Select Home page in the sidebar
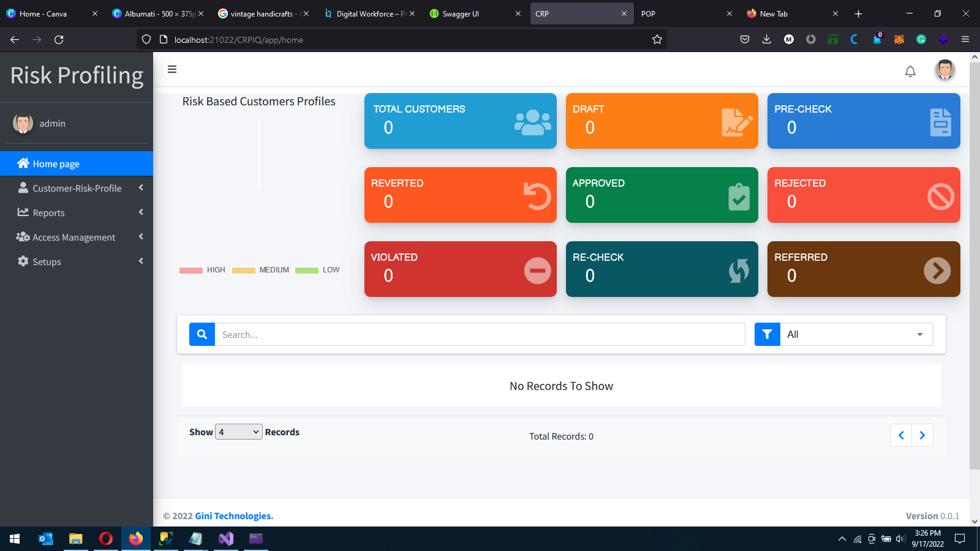The height and width of the screenshot is (551, 980). pyautogui.click(x=77, y=163)
